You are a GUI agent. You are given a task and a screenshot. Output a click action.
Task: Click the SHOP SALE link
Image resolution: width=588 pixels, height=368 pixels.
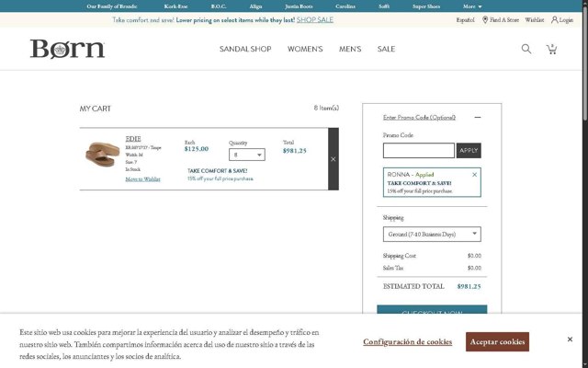pos(314,20)
